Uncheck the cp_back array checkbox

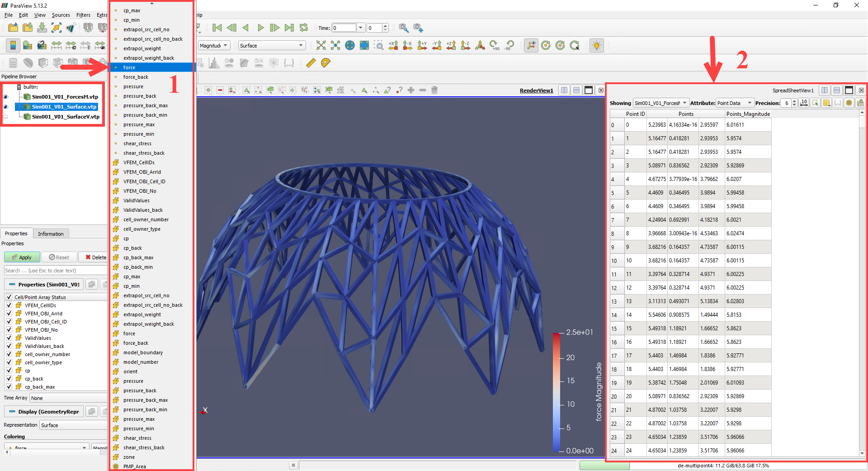[x=9, y=379]
